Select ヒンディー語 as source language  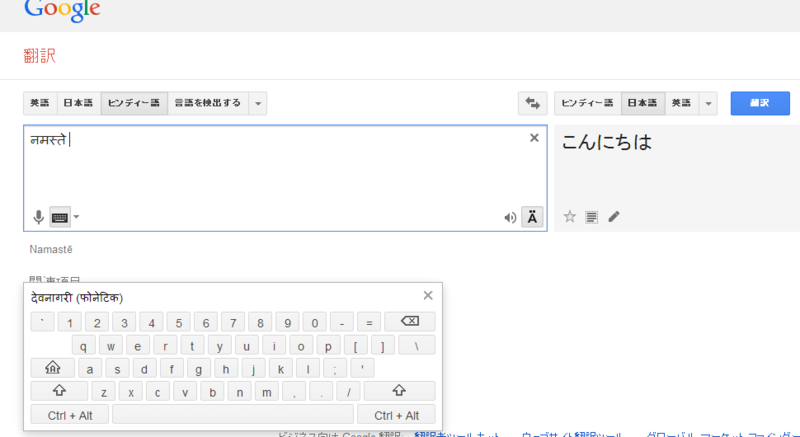click(x=134, y=103)
